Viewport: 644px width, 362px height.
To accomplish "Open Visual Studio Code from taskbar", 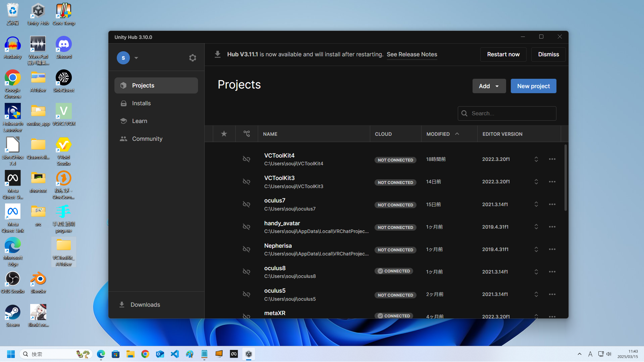I will pyautogui.click(x=175, y=354).
